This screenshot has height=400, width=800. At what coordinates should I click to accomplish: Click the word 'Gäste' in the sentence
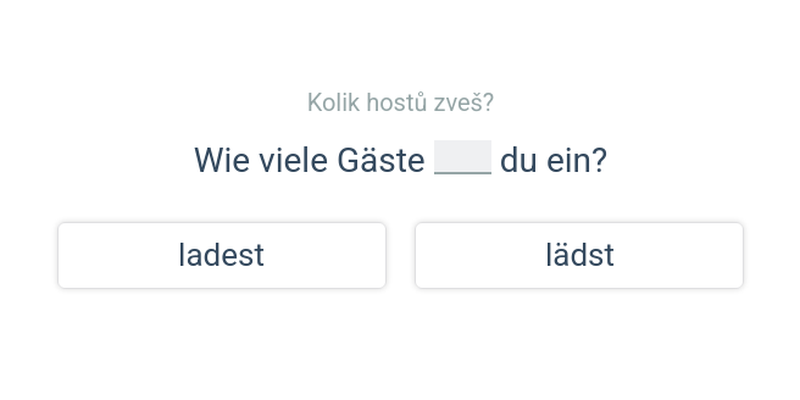tap(381, 160)
